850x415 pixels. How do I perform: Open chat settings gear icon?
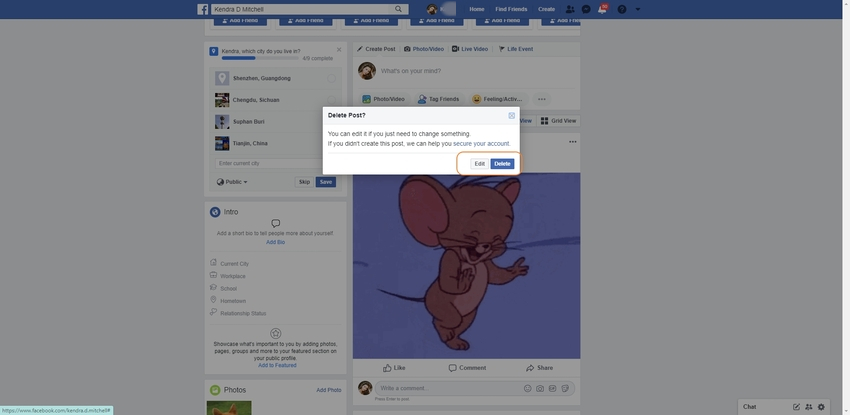[821, 407]
